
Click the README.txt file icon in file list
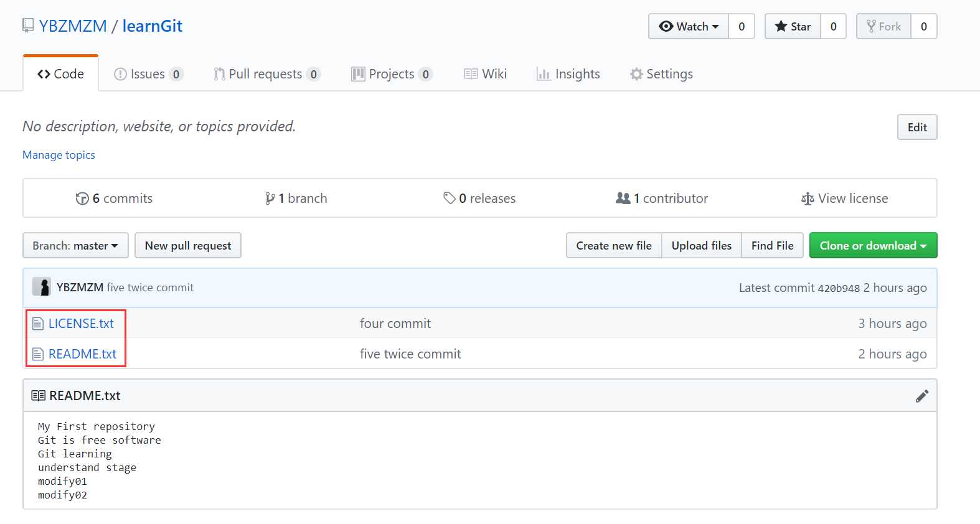[38, 354]
